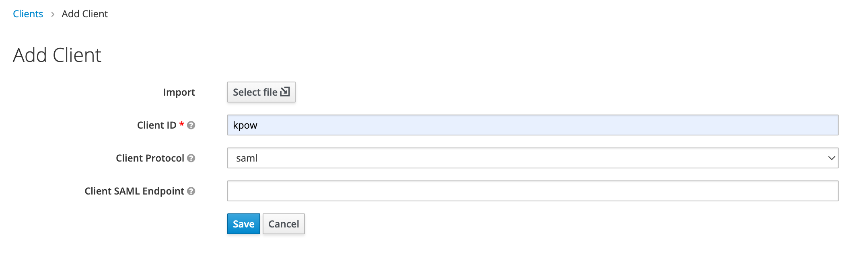Click the Client ID label text
The height and width of the screenshot is (254, 868).
(156, 125)
